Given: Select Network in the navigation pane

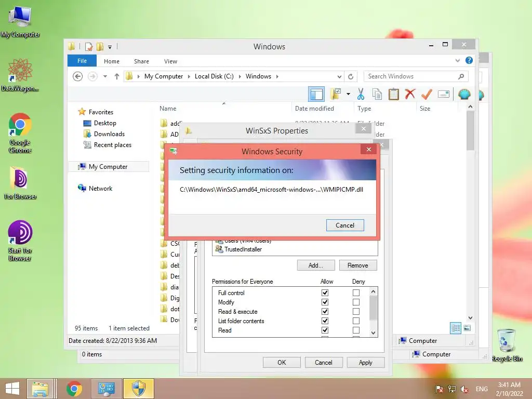Looking at the screenshot, I should pyautogui.click(x=100, y=188).
